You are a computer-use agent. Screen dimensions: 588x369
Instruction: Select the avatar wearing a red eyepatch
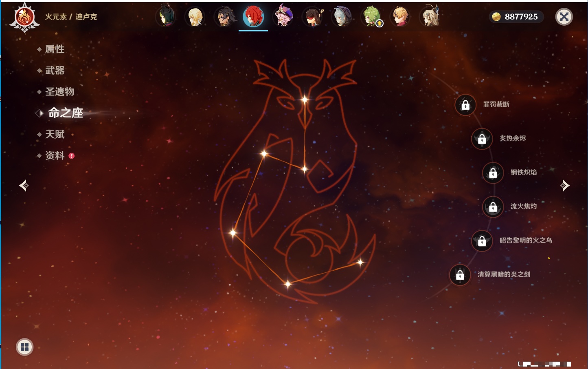(312, 17)
